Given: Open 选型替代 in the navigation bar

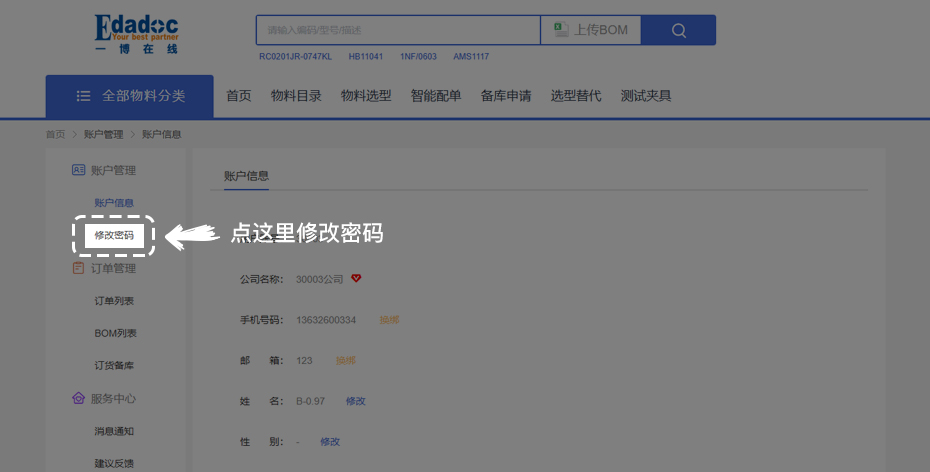Looking at the screenshot, I should click(576, 96).
